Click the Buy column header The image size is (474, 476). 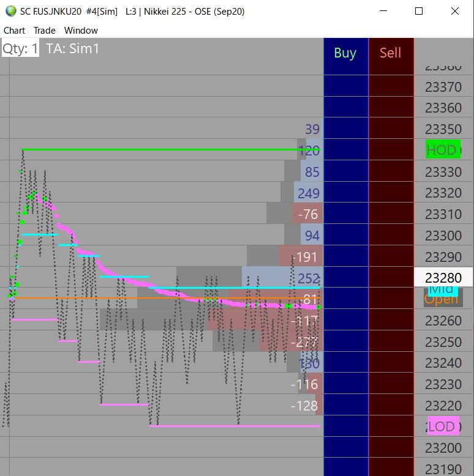coord(345,53)
